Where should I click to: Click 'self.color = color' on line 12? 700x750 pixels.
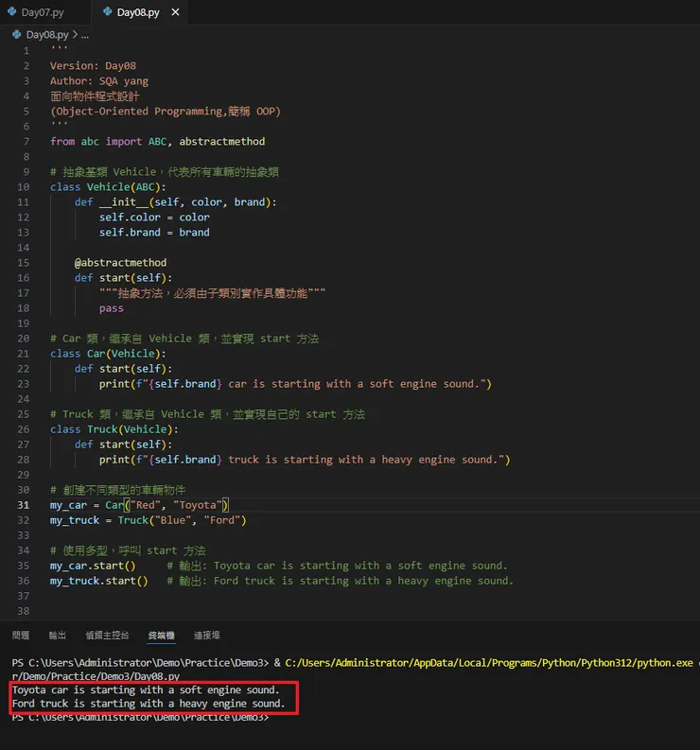click(154, 218)
